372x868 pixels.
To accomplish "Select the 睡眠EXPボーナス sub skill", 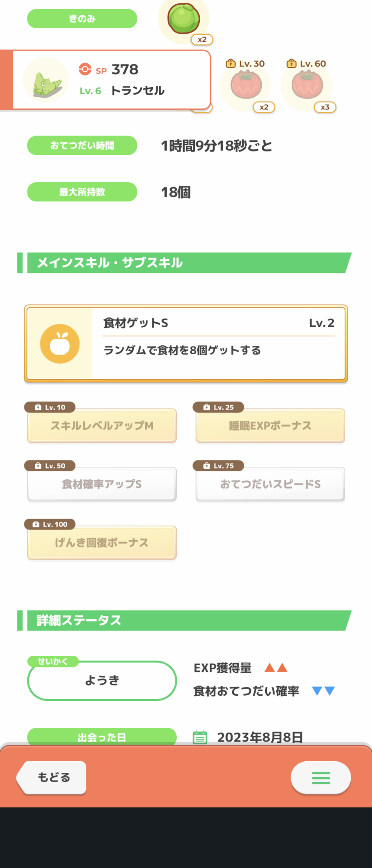I will (x=270, y=426).
